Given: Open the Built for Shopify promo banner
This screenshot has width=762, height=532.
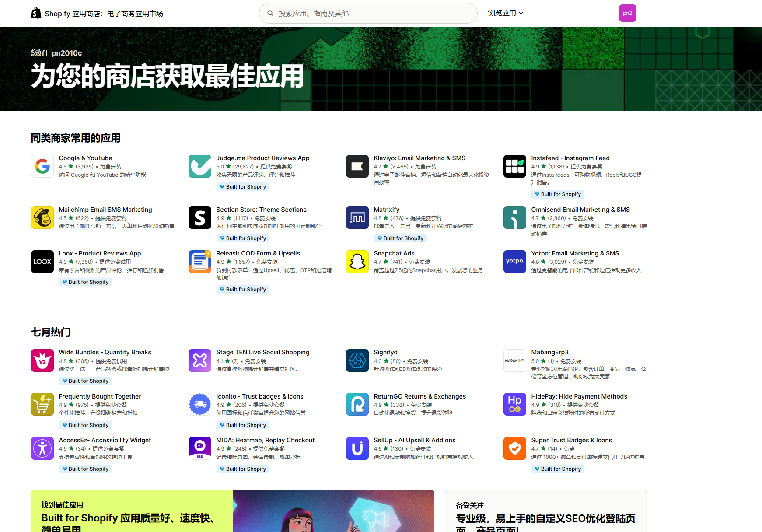Looking at the screenshot, I should (233, 511).
